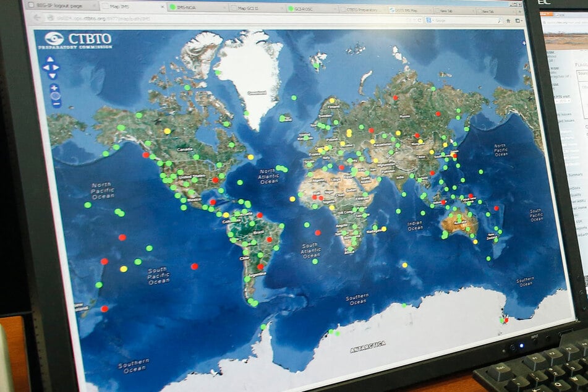This screenshot has width=588, height=392.
Task: Click a green station marker over Australia
Action: (459, 217)
